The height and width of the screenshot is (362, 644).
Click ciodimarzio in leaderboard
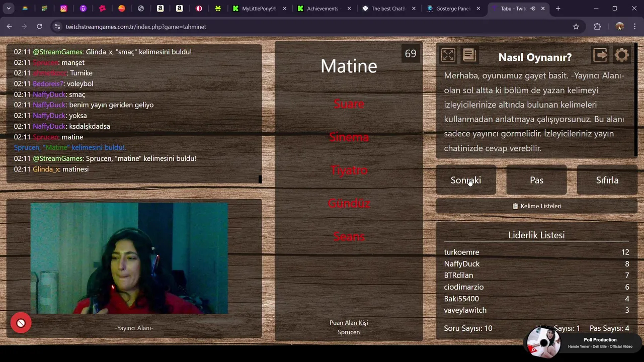click(463, 287)
